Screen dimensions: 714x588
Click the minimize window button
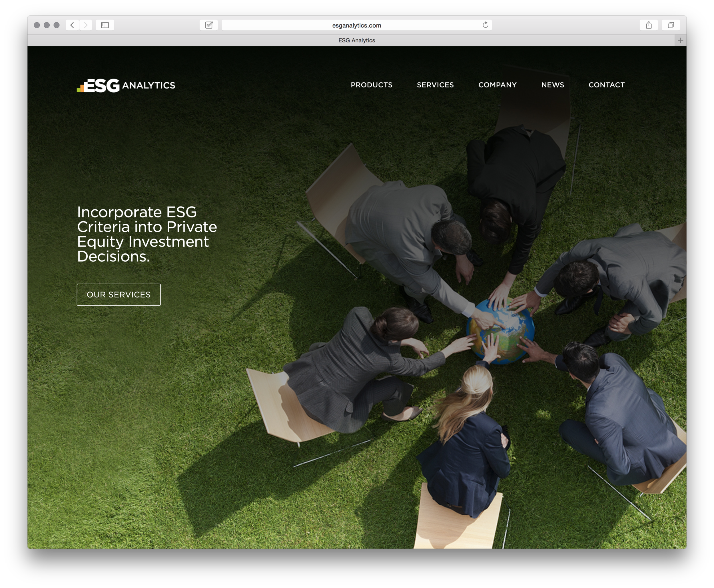pos(47,25)
